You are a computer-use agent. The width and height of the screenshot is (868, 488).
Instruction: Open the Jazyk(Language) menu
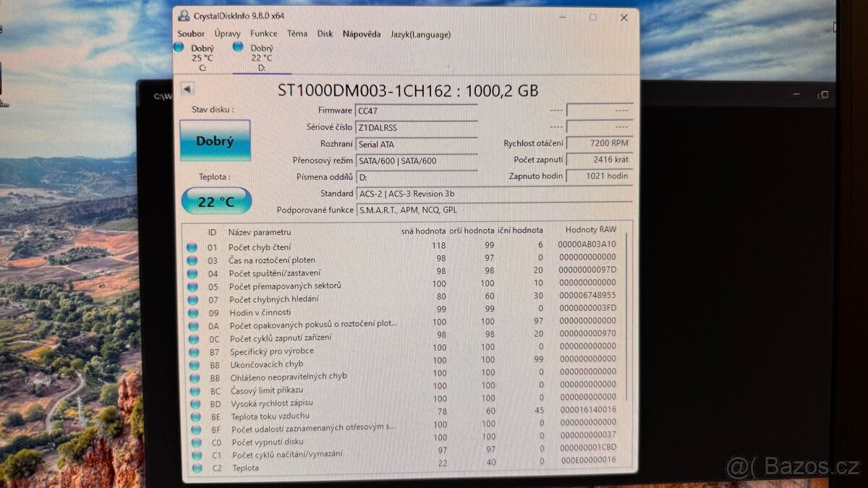(x=420, y=33)
